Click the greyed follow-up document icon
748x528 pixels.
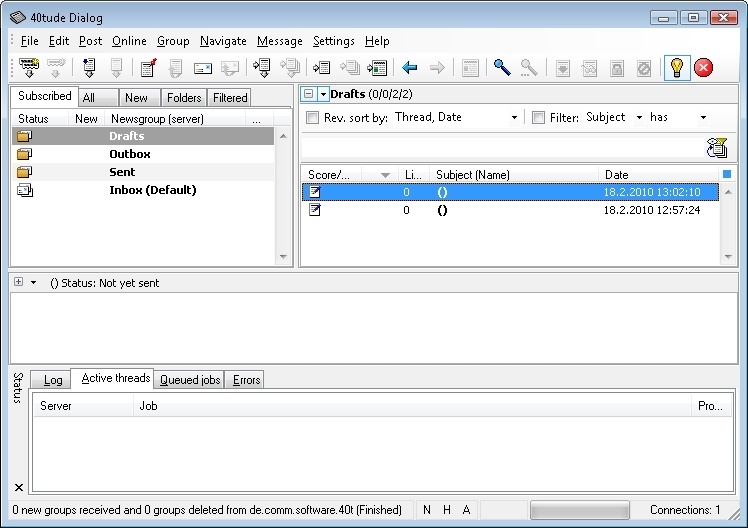click(x=176, y=68)
